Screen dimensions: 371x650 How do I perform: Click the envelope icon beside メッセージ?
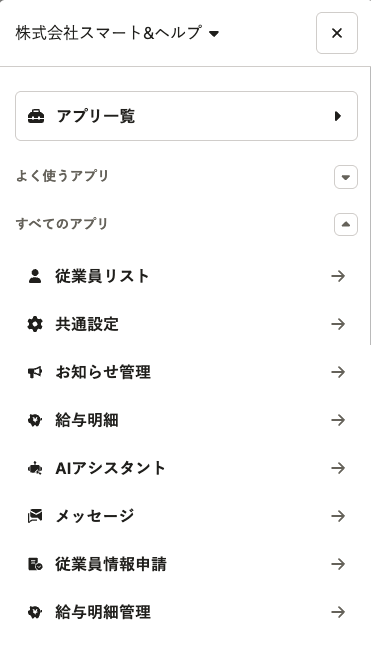point(35,517)
